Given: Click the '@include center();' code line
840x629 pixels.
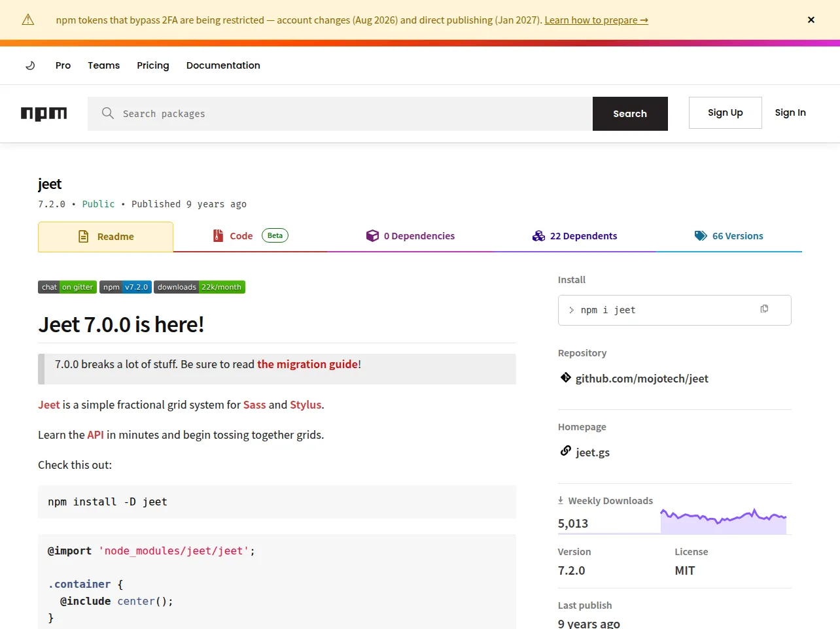Looking at the screenshot, I should pos(116,601).
